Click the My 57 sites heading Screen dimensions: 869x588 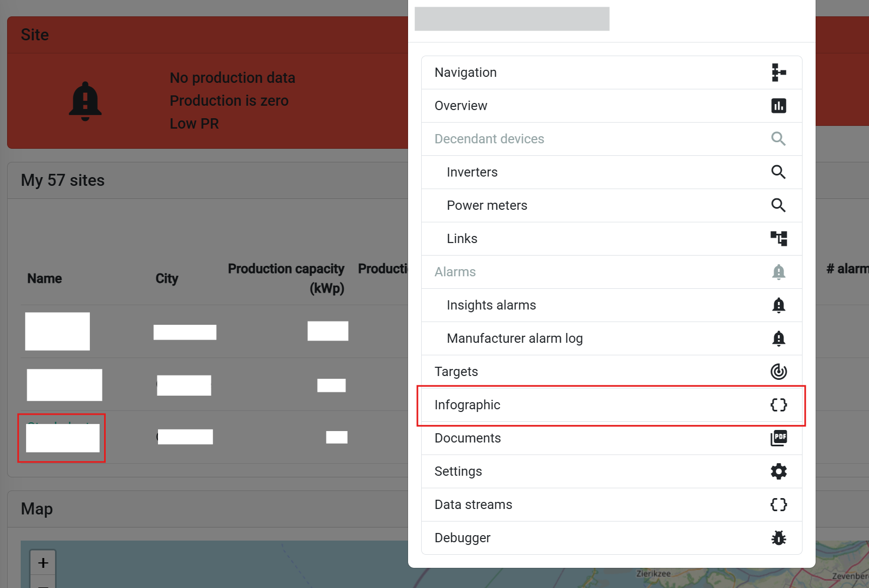pos(63,180)
